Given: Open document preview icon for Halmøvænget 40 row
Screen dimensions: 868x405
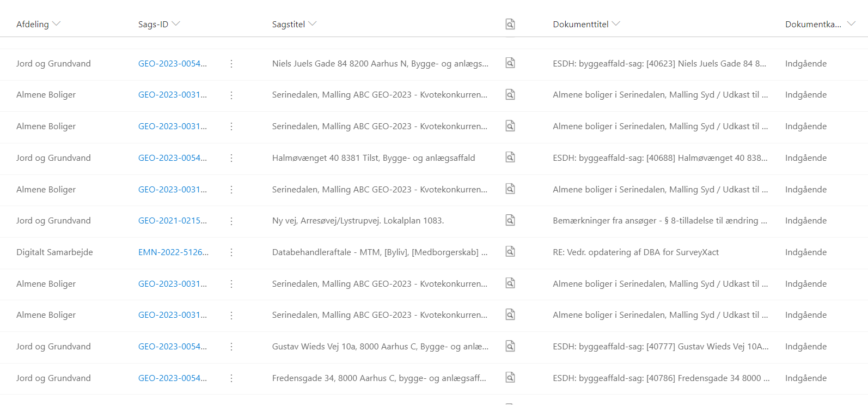Looking at the screenshot, I should click(x=510, y=158).
